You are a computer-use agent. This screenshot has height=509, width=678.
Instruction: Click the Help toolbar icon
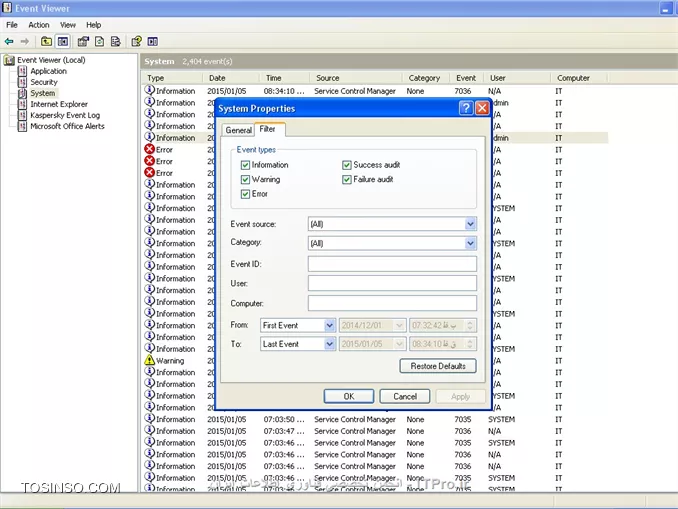(137, 42)
